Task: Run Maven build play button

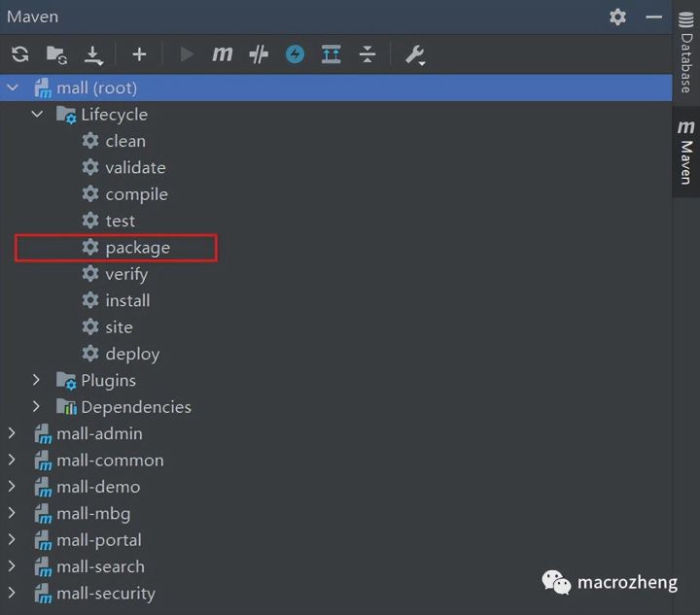Action: pyautogui.click(x=186, y=54)
